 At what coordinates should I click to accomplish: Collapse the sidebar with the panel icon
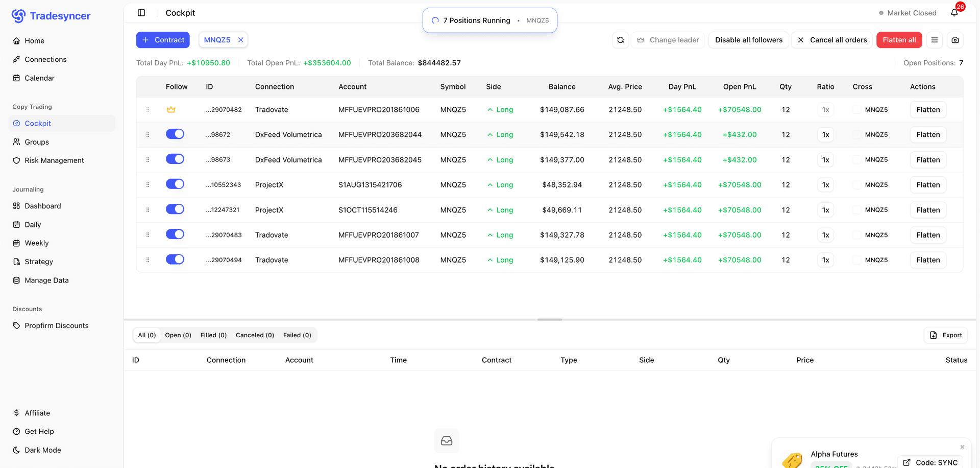point(141,12)
